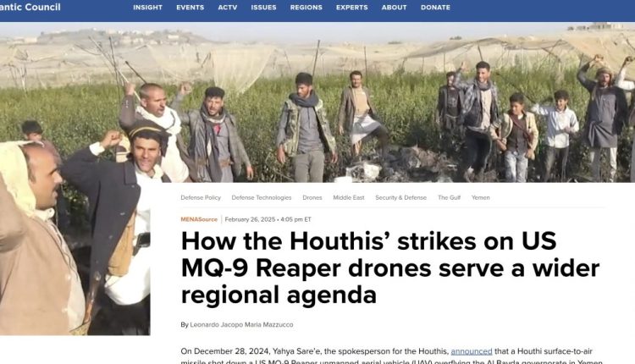Screen dimensions: 635x364
Task: Open the Yemen tag link
Action: pos(481,197)
